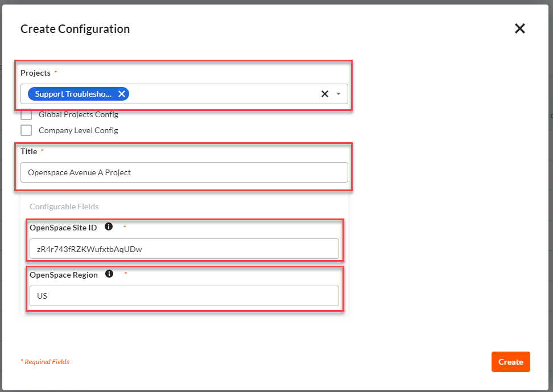
Task: Select the Title field containing Openspace Avenue A Project
Action: [x=184, y=172]
